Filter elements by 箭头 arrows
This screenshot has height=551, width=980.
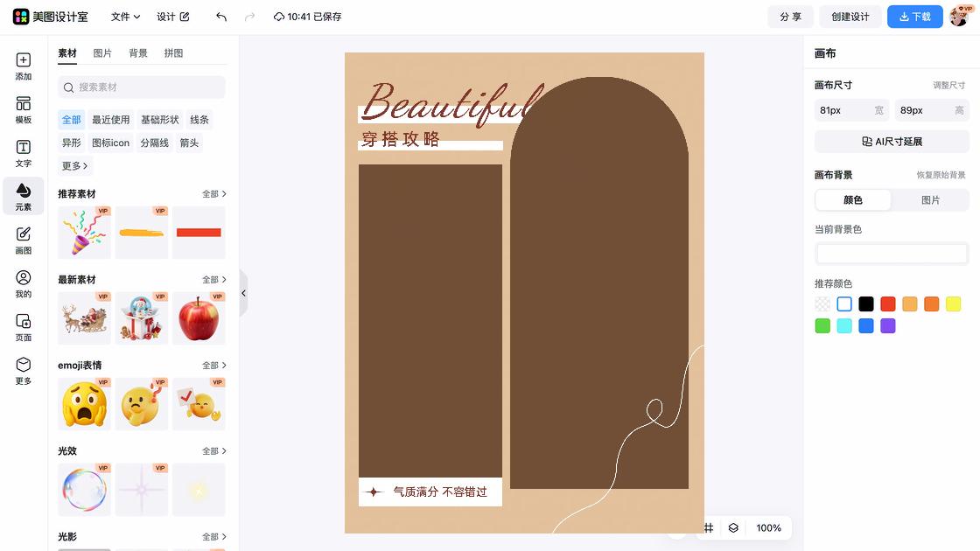point(189,143)
